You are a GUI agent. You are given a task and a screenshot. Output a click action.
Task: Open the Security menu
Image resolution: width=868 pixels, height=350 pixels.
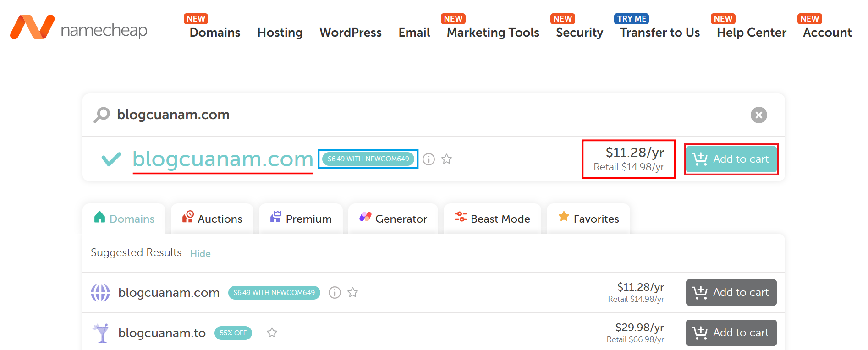coord(580,33)
